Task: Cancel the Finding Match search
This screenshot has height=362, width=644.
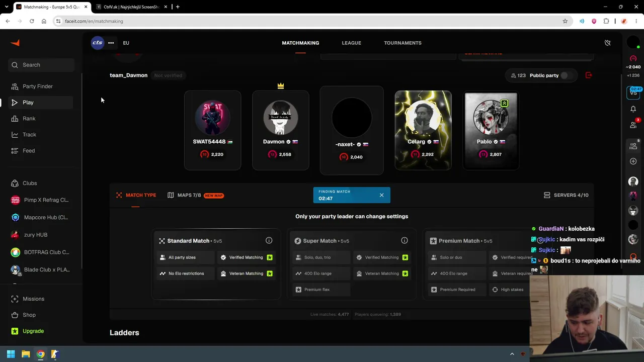Action: (x=381, y=195)
